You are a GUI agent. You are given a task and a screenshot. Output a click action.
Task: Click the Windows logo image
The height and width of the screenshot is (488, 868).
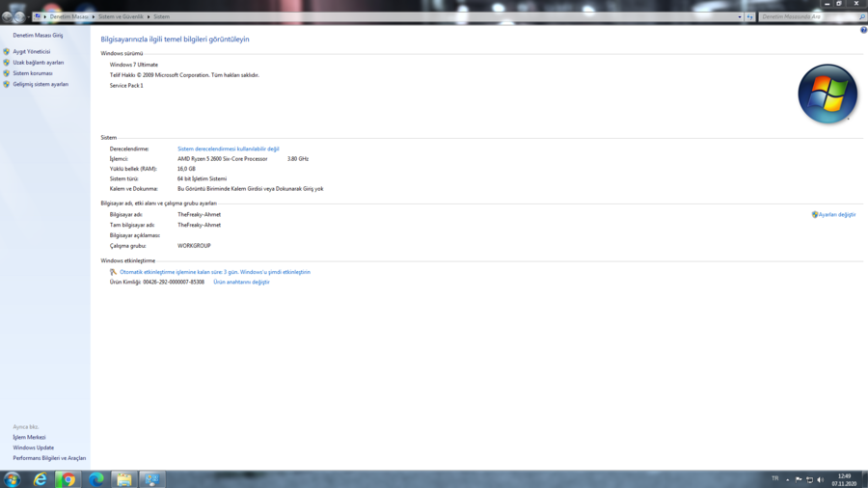(827, 94)
